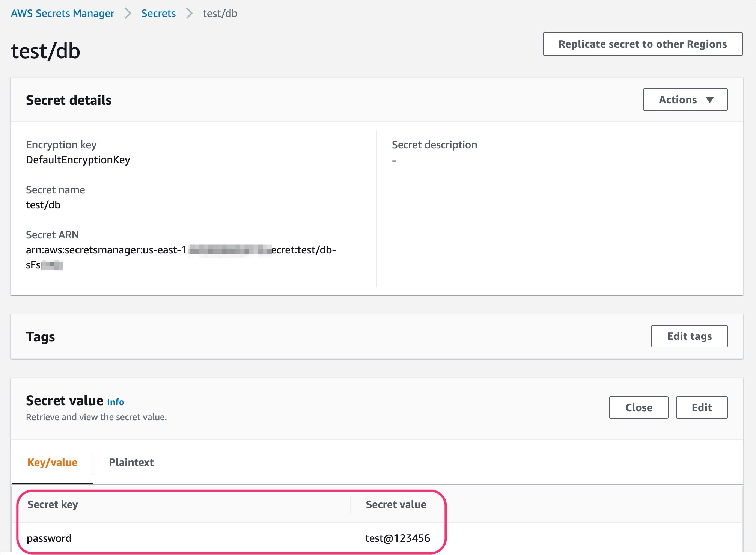Open the Secret value Info link
The height and width of the screenshot is (555, 756).
click(116, 402)
